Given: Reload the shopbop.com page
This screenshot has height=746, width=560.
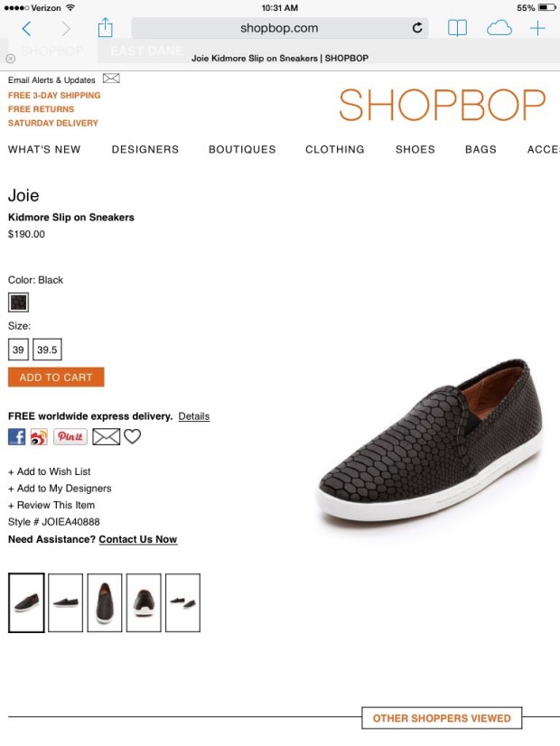Looking at the screenshot, I should tap(417, 28).
